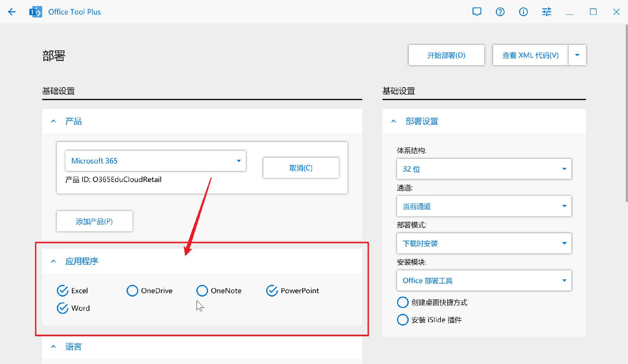Viewport: 628px width, 364px height.
Task: Click the 部署模式: label
Action: tap(411, 225)
